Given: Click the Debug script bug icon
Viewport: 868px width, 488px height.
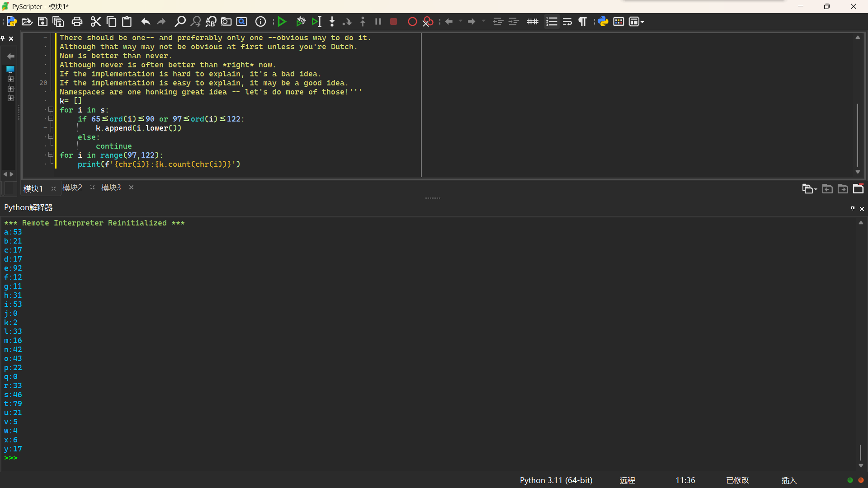Looking at the screenshot, I should point(301,22).
